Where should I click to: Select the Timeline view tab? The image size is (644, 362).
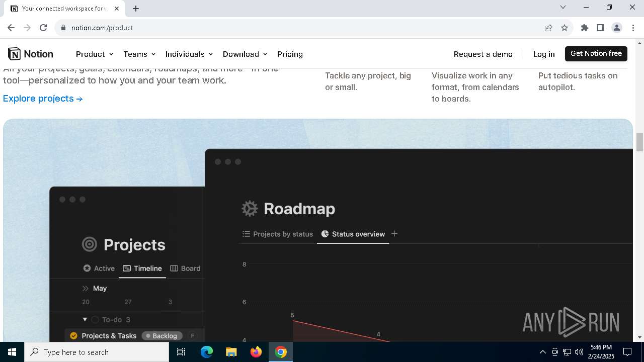[142, 268]
